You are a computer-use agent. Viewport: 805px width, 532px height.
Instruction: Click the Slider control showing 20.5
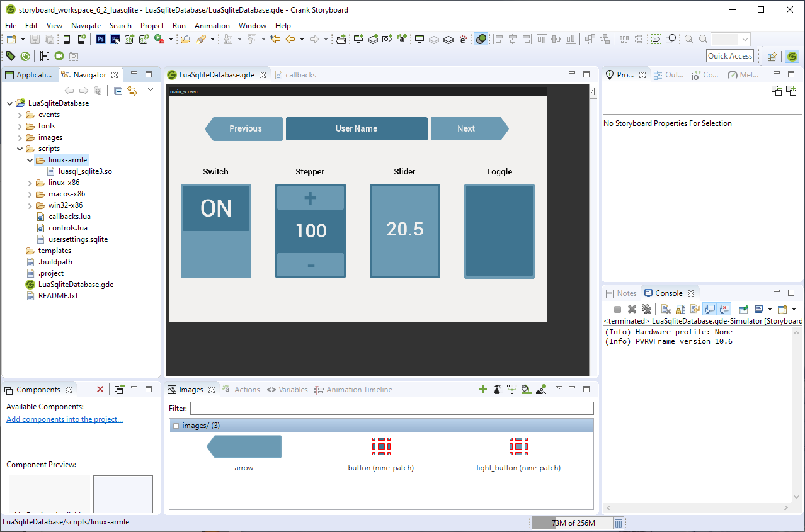(405, 231)
